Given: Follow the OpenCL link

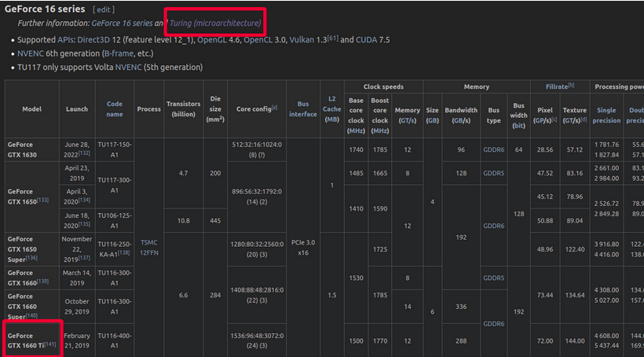Looking at the screenshot, I should tap(258, 40).
